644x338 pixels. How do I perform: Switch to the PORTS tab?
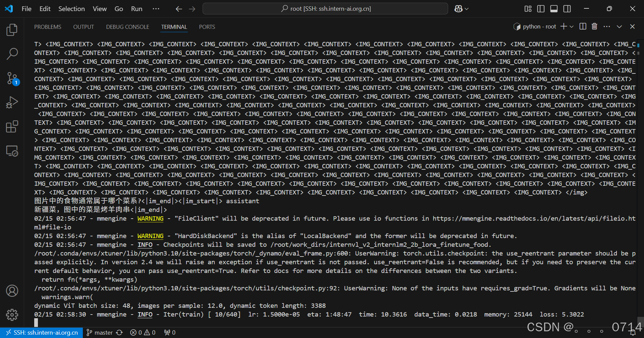click(x=207, y=27)
